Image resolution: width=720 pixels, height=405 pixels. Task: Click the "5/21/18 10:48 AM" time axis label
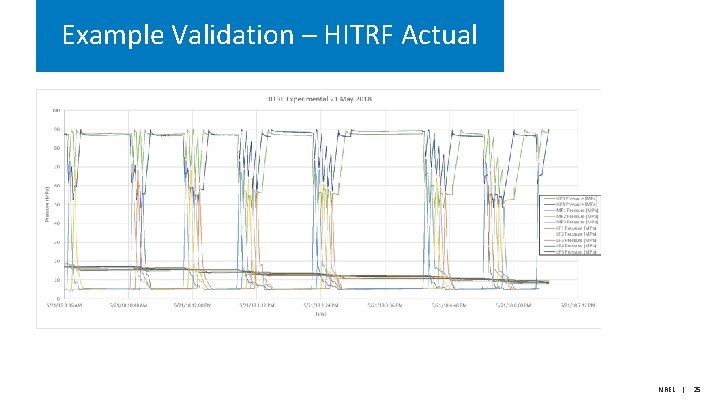click(x=129, y=305)
